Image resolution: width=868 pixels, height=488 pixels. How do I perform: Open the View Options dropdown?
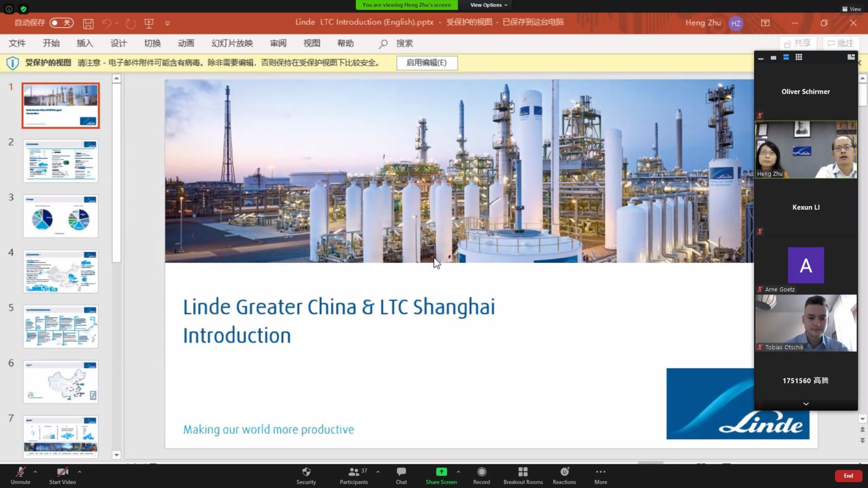click(489, 5)
